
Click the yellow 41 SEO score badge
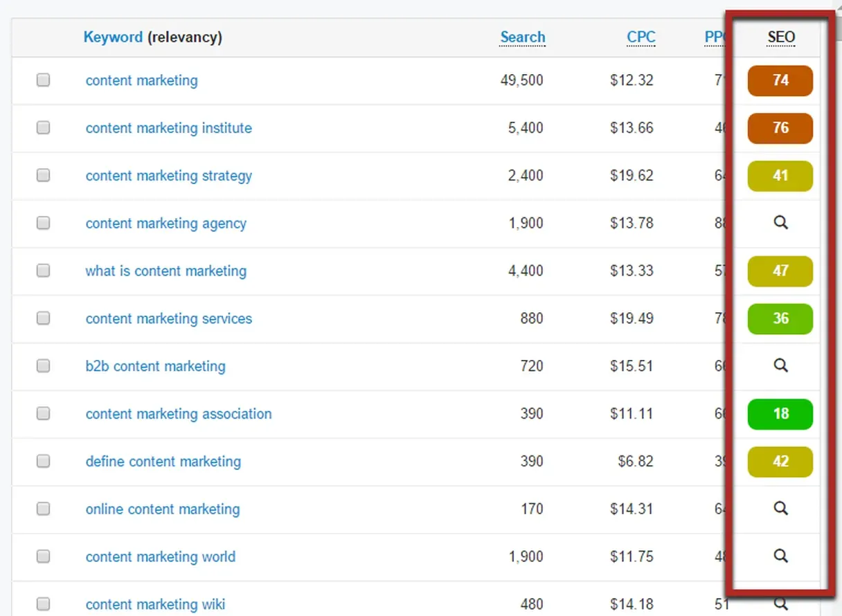tap(780, 176)
